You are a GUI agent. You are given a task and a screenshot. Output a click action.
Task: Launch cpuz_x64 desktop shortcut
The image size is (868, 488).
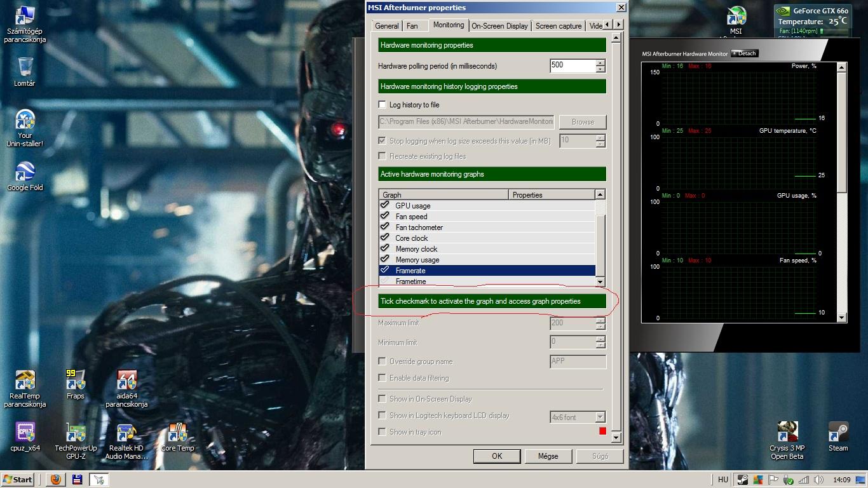[x=25, y=437]
